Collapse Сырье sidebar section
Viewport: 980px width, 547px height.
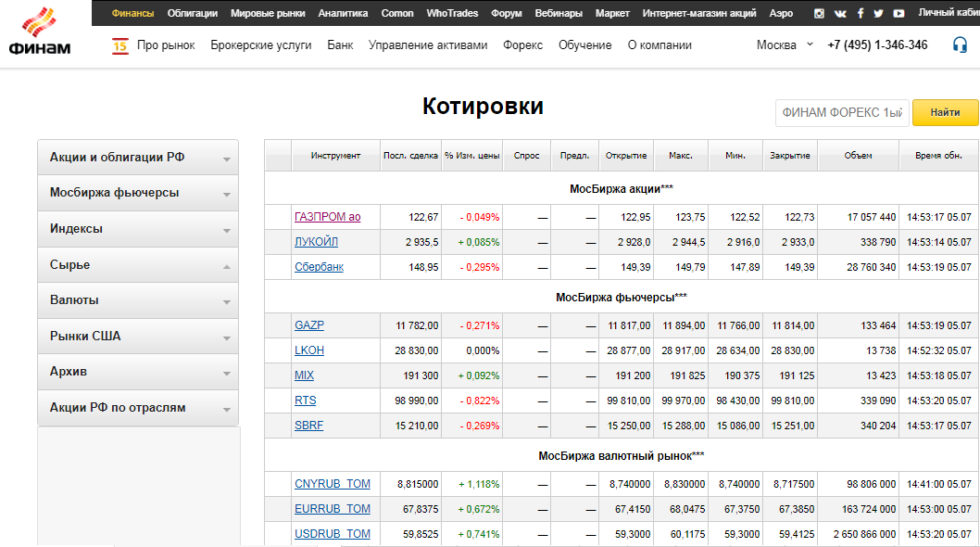point(138,265)
